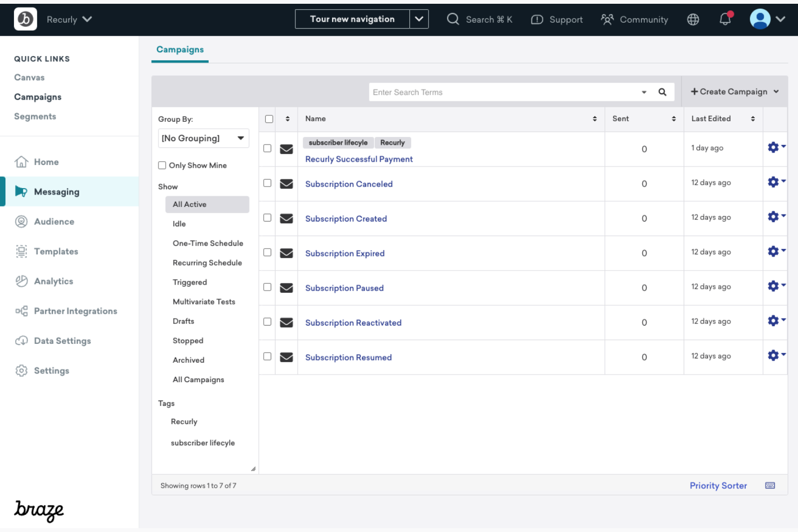The height and width of the screenshot is (532, 798).
Task: Click email icon for Recurly Successful Payment
Action: 286,149
